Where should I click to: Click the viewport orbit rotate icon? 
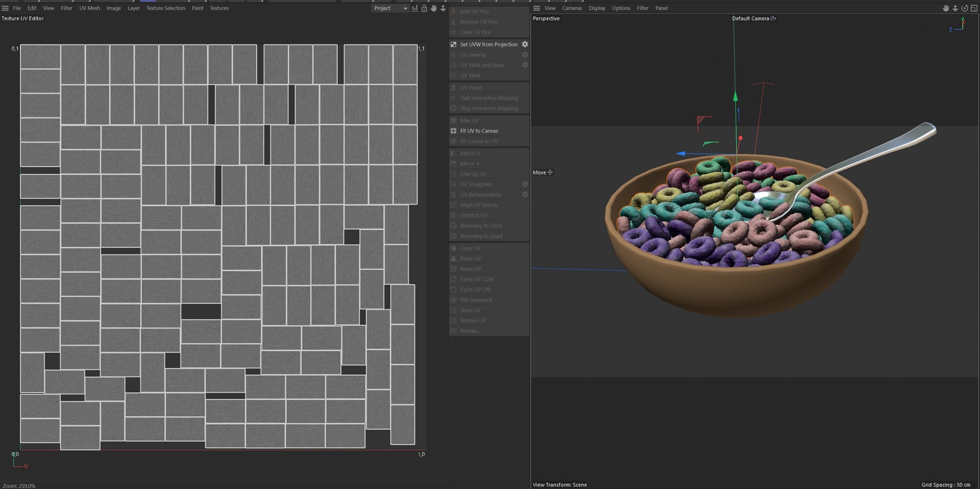tap(964, 8)
